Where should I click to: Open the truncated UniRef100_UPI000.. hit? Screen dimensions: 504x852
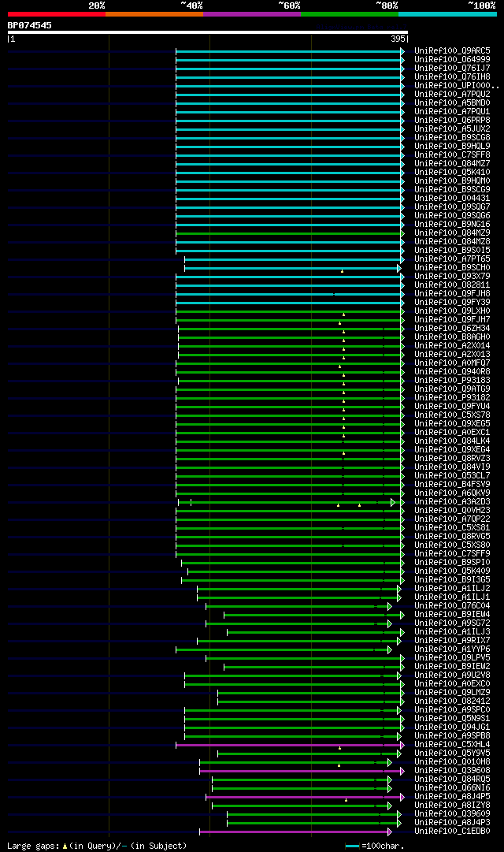coord(456,86)
